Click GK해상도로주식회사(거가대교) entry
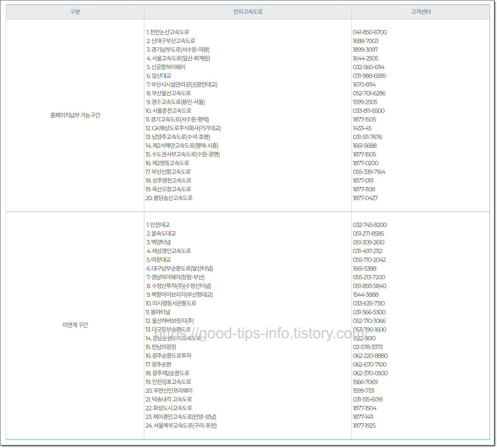This screenshot has height=448, width=497. click(183, 128)
